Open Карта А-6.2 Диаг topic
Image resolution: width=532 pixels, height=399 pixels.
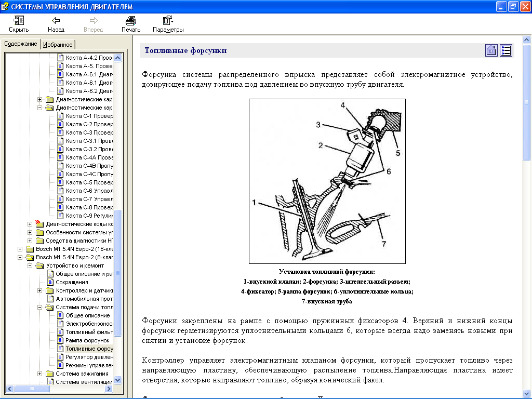coord(89,91)
